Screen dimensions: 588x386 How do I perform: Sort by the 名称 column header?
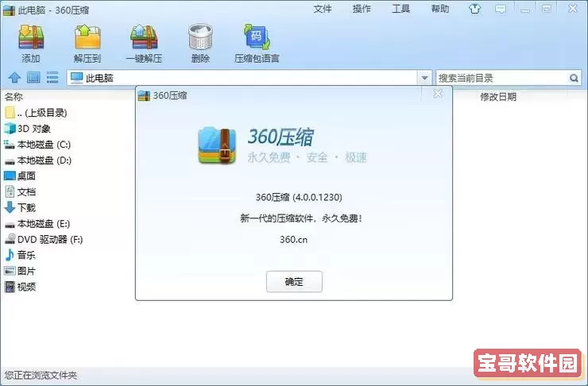pyautogui.click(x=14, y=97)
